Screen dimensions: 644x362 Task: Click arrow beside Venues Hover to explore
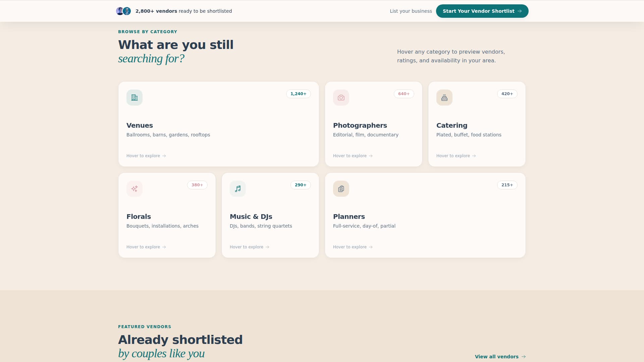[x=164, y=156]
